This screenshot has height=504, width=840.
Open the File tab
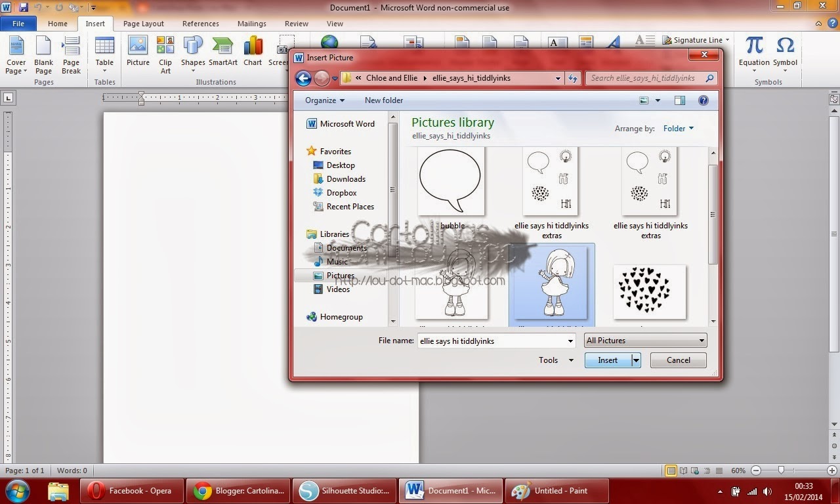click(18, 24)
